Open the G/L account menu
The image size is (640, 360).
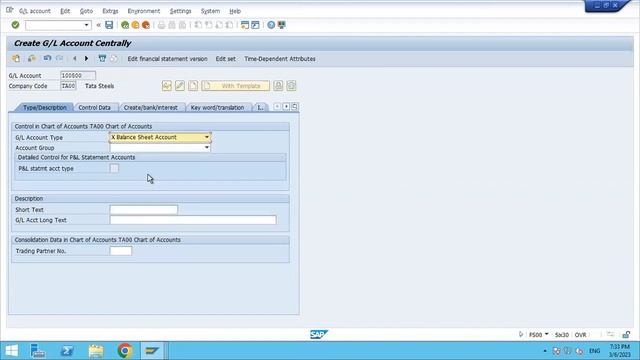point(35,11)
